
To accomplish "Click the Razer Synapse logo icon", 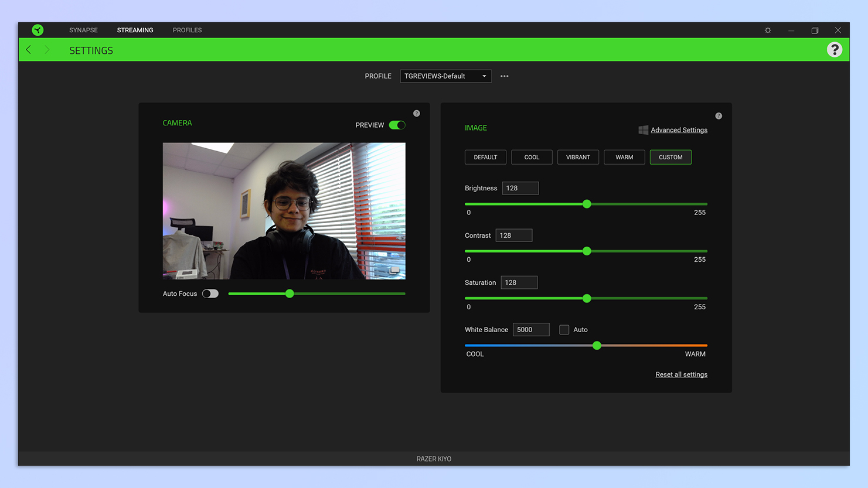I will (38, 30).
